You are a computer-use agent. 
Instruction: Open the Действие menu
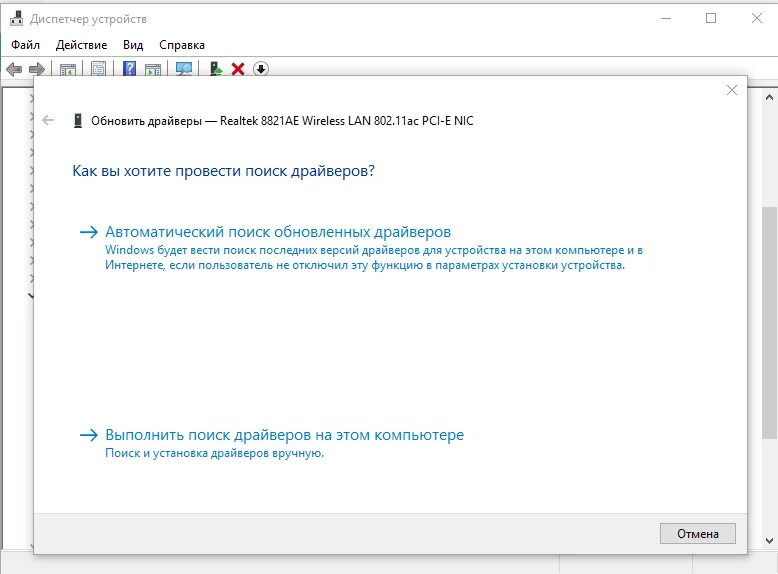pos(81,45)
